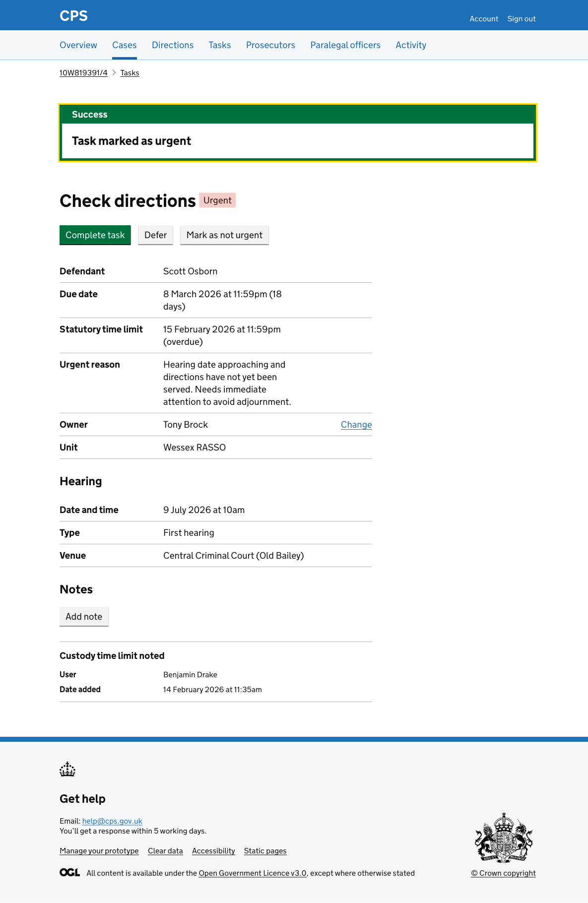Click the breadcrumb chevron separator
Image resolution: width=588 pixels, height=903 pixels.
[x=114, y=73]
